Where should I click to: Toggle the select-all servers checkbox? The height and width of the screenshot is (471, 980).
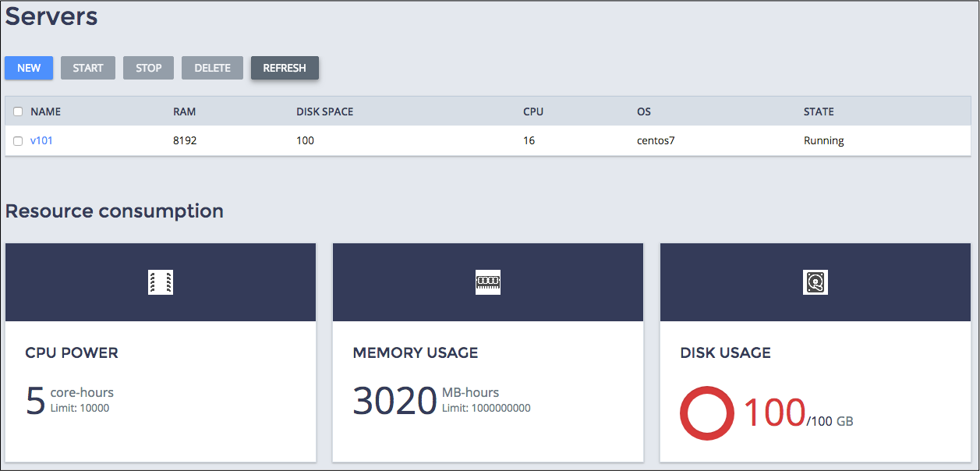pyautogui.click(x=18, y=112)
